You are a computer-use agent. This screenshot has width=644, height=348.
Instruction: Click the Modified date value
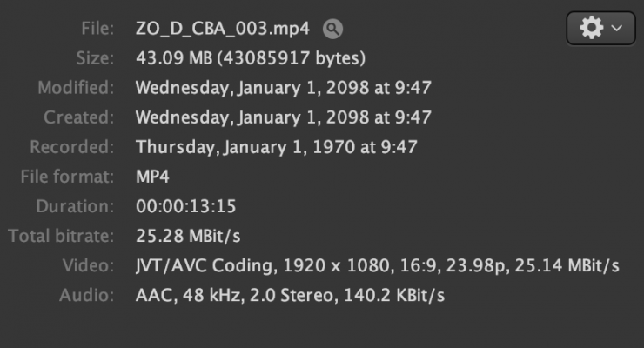284,88
